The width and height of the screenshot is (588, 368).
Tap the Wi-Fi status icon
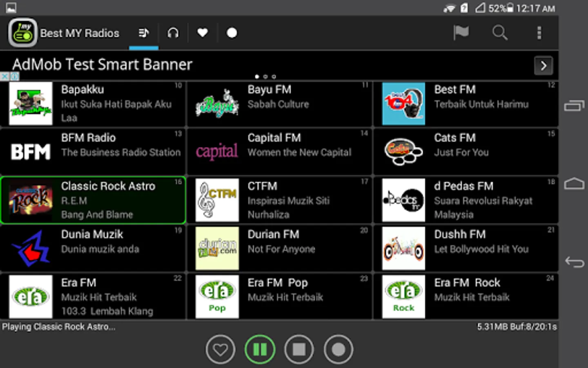click(x=449, y=8)
